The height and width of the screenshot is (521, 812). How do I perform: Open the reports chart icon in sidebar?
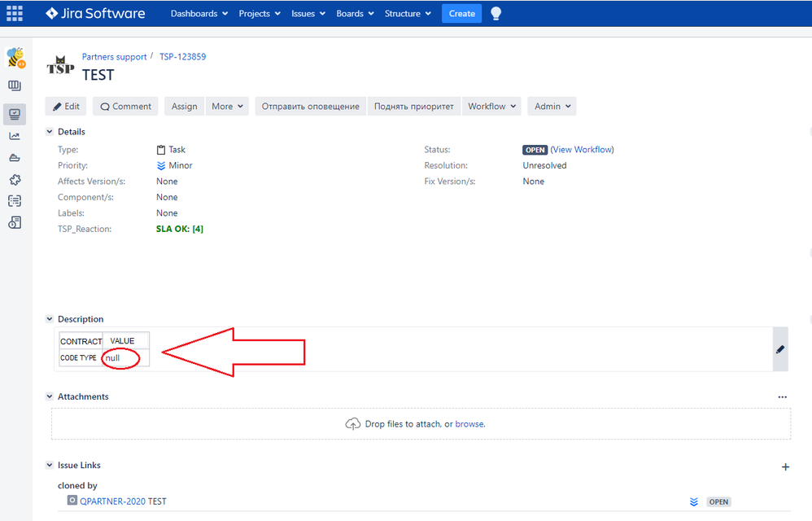[15, 136]
